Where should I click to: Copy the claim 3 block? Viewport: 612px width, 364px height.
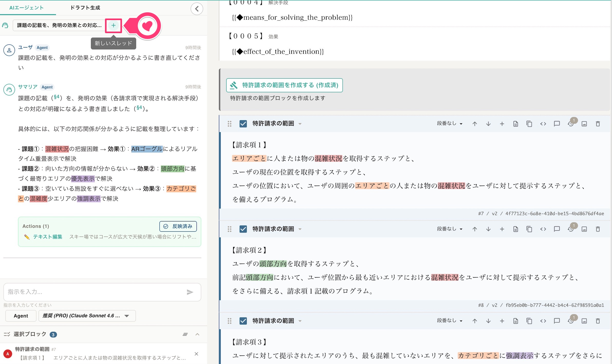529,321
